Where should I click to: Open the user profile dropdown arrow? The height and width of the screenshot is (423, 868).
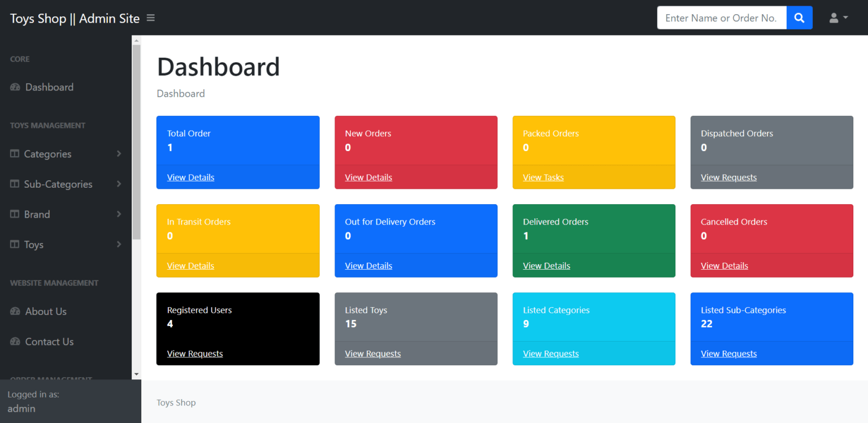tap(845, 19)
